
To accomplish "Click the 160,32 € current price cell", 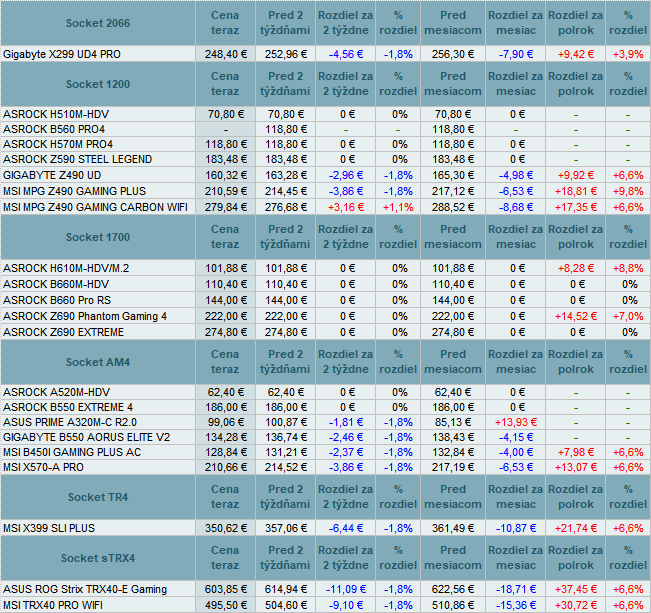I will coord(225,175).
